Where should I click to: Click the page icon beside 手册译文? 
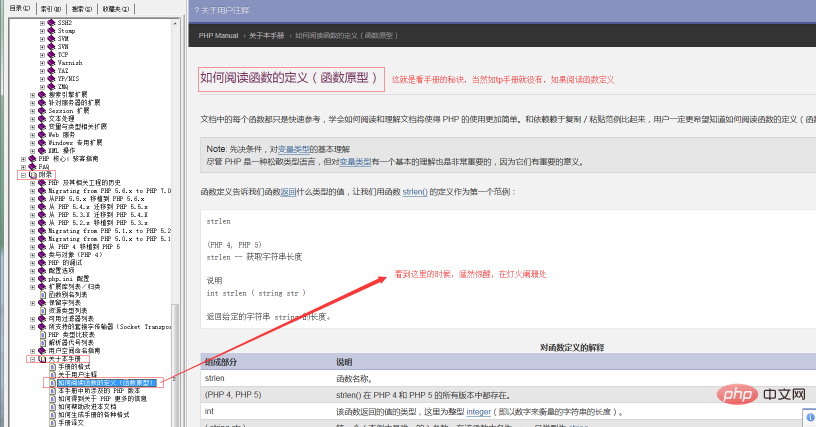[52, 423]
